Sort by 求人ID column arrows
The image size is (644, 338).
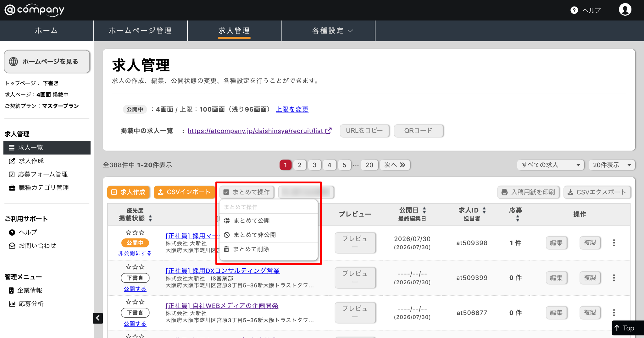(x=484, y=210)
